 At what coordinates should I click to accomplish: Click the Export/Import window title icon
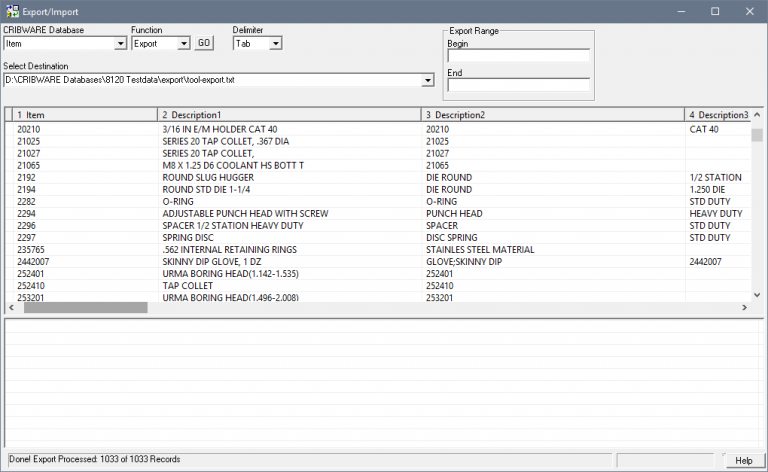pyautogui.click(x=11, y=11)
